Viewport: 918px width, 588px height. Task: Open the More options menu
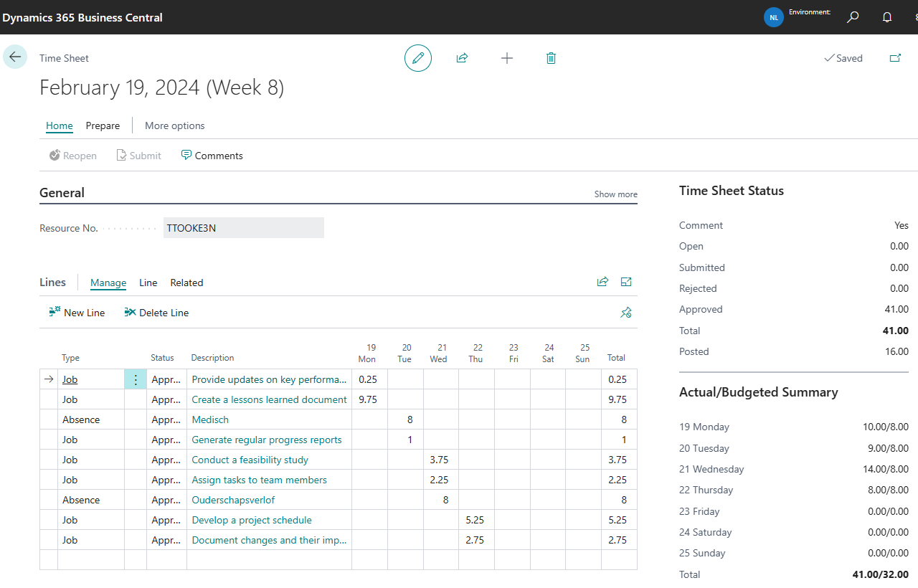click(174, 125)
